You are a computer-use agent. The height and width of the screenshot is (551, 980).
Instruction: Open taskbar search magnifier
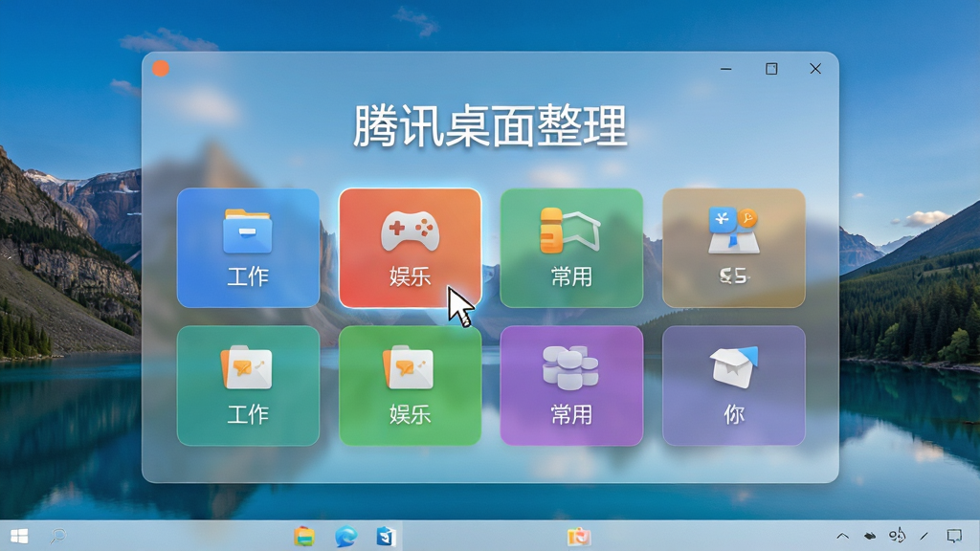[x=58, y=536]
